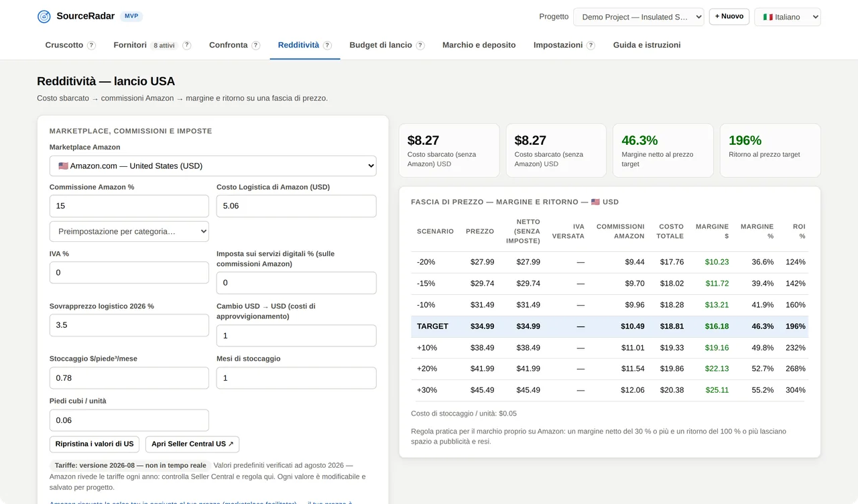Click the $16.18 target margin value
The height and width of the screenshot is (504, 858).
coord(717,326)
